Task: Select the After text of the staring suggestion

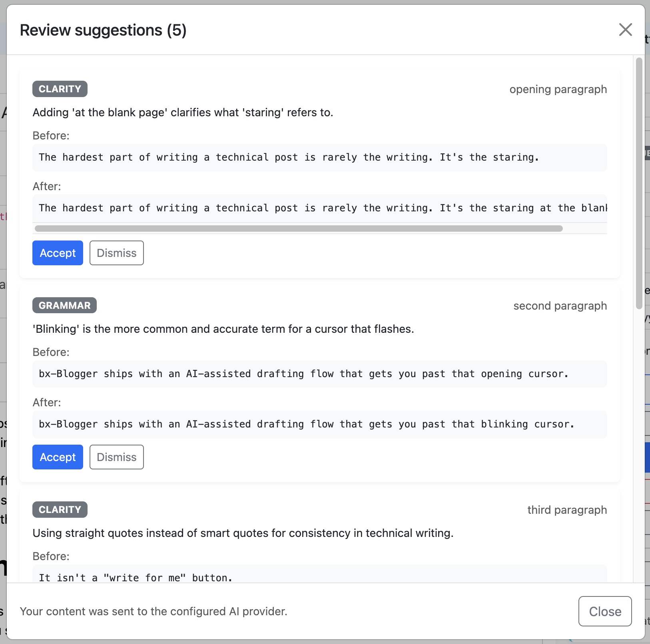Action: 289,208
